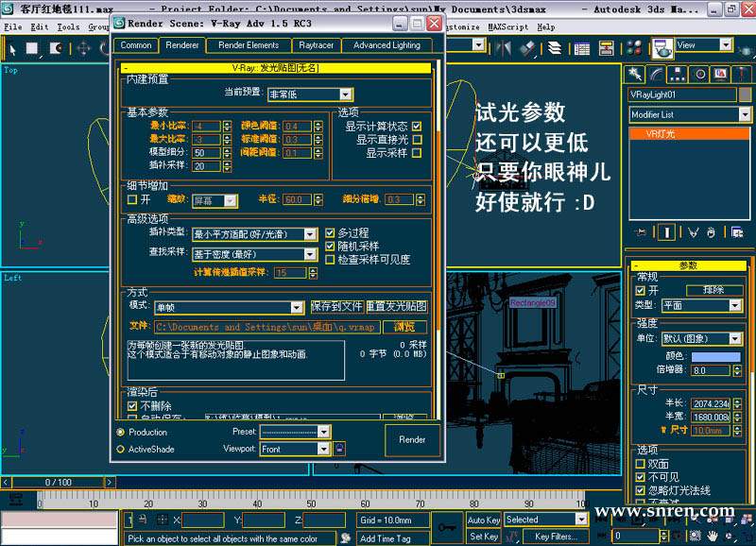The image size is (756, 546).
Task: Enable 显示采样 checkbox
Action: click(417, 153)
